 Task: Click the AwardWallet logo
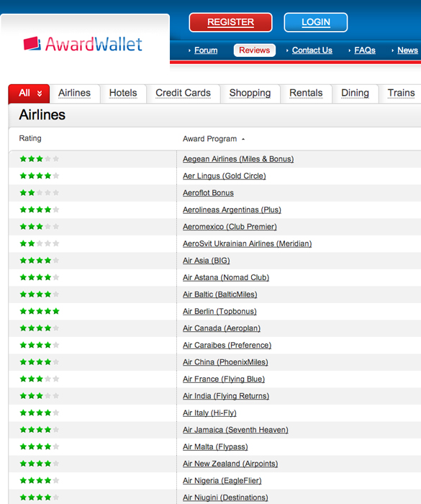[83, 44]
